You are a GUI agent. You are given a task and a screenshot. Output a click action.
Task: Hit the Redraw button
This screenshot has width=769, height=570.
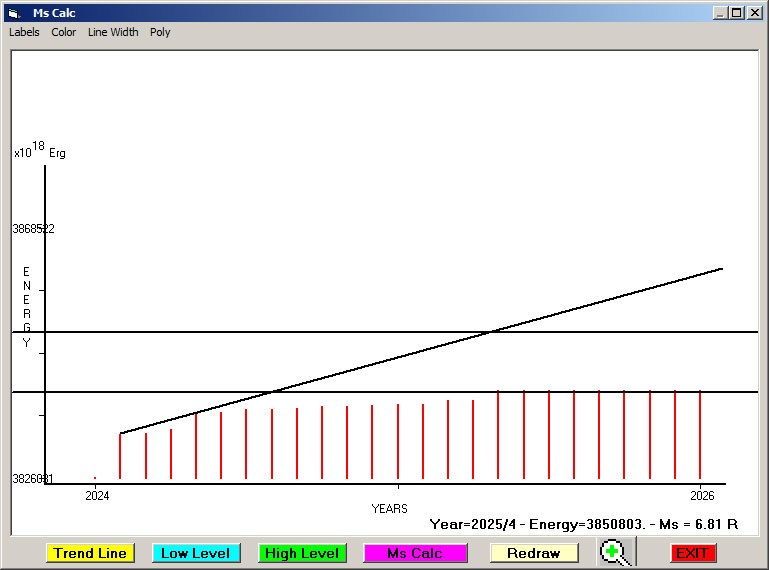533,553
